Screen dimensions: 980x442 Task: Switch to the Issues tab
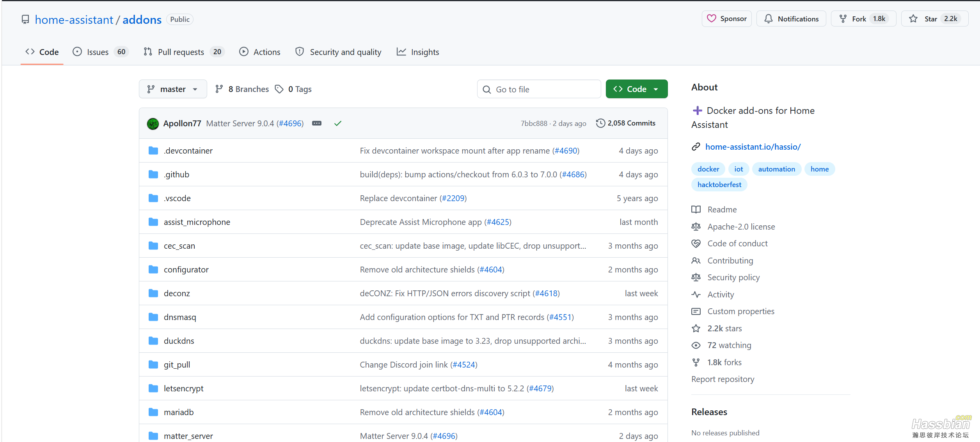(x=100, y=52)
